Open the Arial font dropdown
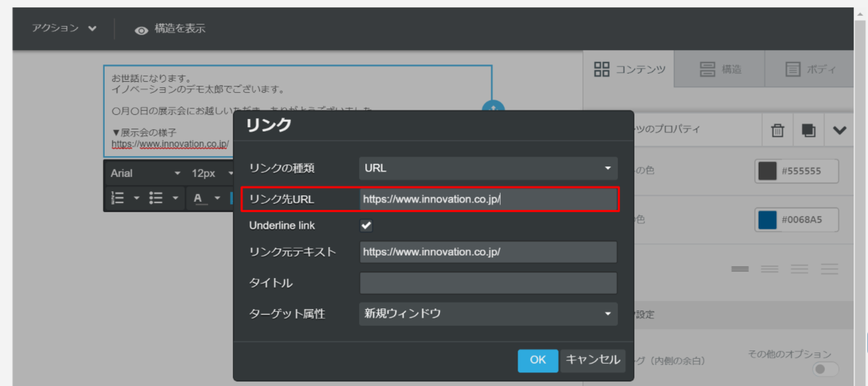The image size is (868, 386). pos(145,174)
